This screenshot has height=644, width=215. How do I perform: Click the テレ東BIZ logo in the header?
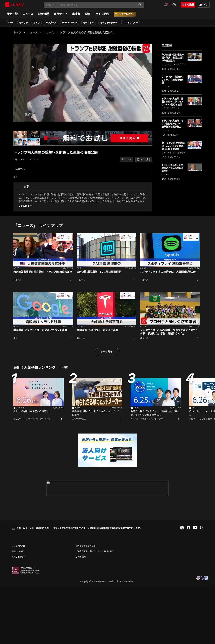tap(15, 5)
